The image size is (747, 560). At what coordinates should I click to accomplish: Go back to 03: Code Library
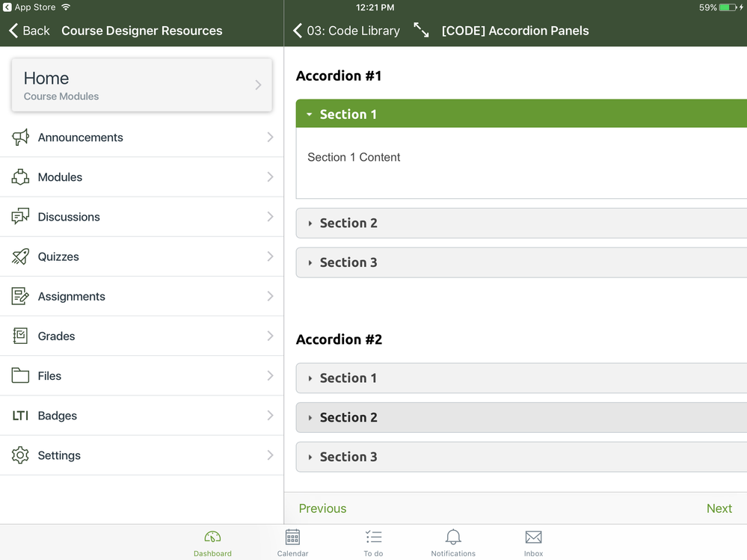coord(346,31)
